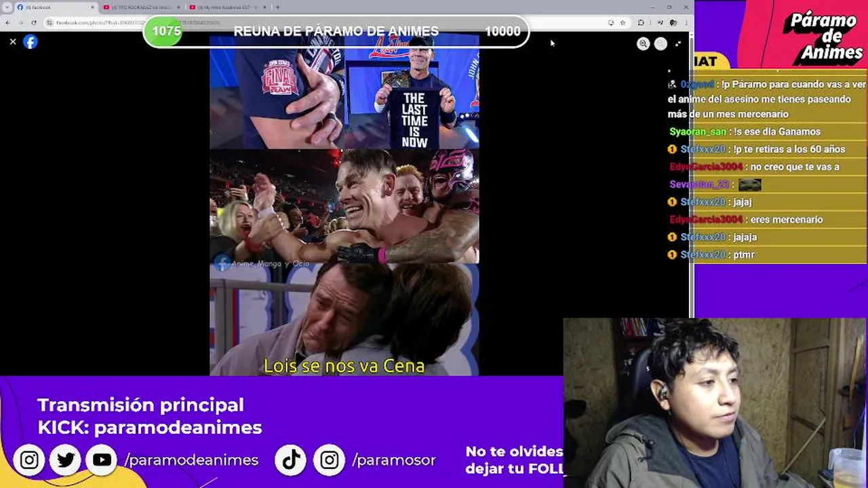
Task: Open the browser extensions menu
Action: [x=641, y=22]
